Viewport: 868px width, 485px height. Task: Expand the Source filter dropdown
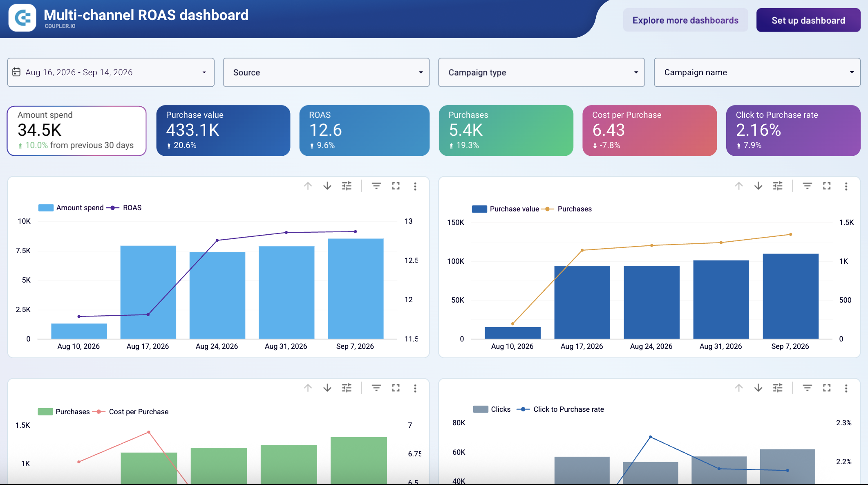[x=326, y=72]
